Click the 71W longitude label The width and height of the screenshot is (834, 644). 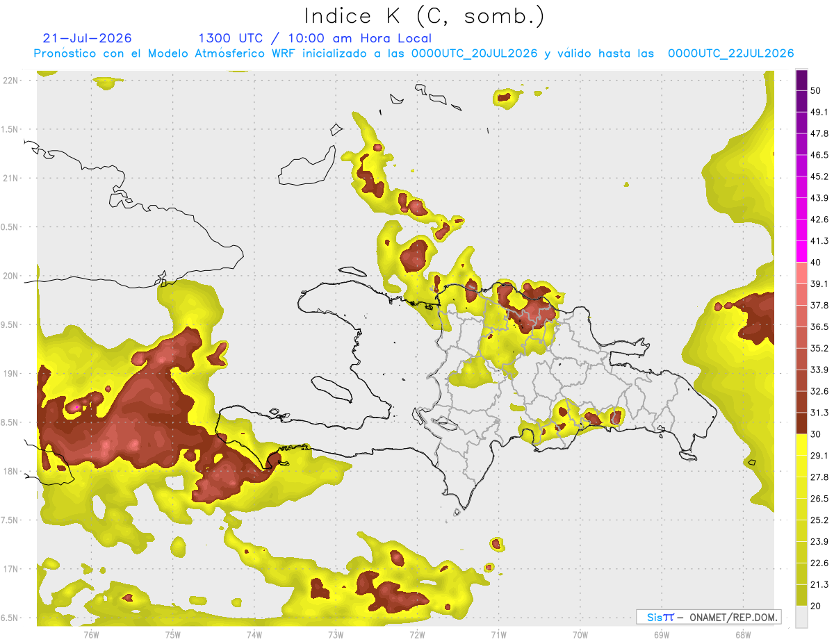(498, 635)
